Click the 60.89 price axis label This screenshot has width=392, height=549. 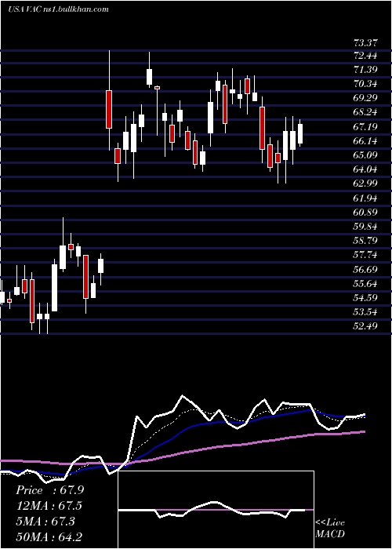(x=365, y=213)
